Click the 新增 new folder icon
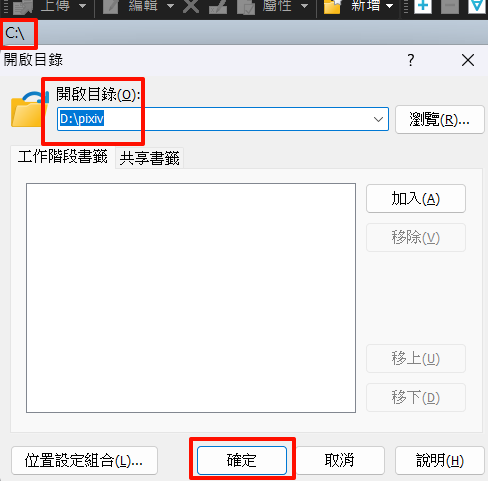Viewport: 488px width, 481px height. [x=332, y=7]
